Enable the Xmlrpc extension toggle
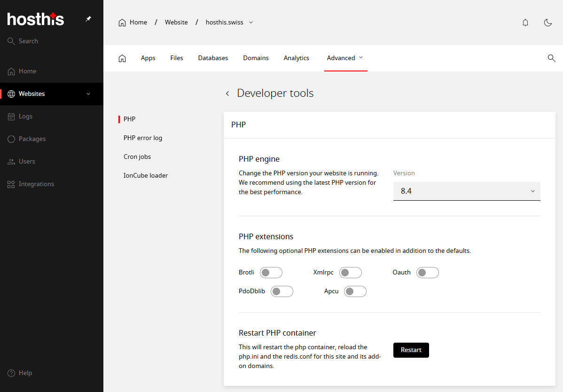Screen dimensions: 563x392 (350, 272)
